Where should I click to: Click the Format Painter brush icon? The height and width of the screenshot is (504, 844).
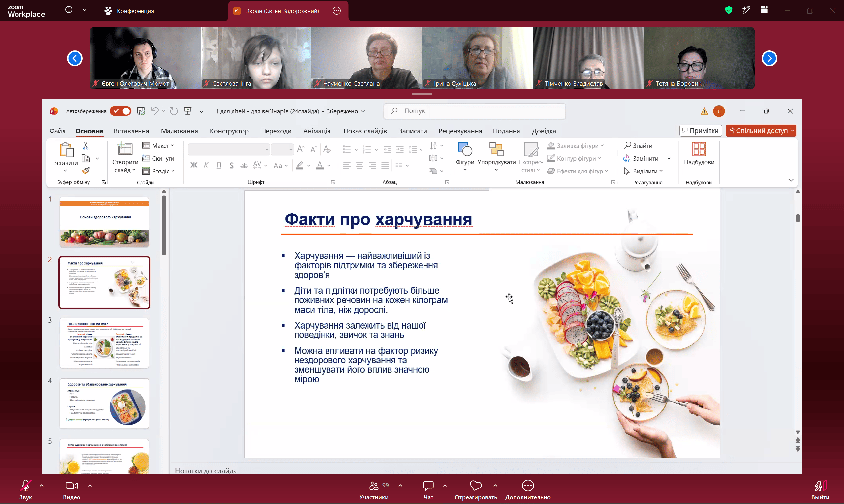tap(86, 171)
